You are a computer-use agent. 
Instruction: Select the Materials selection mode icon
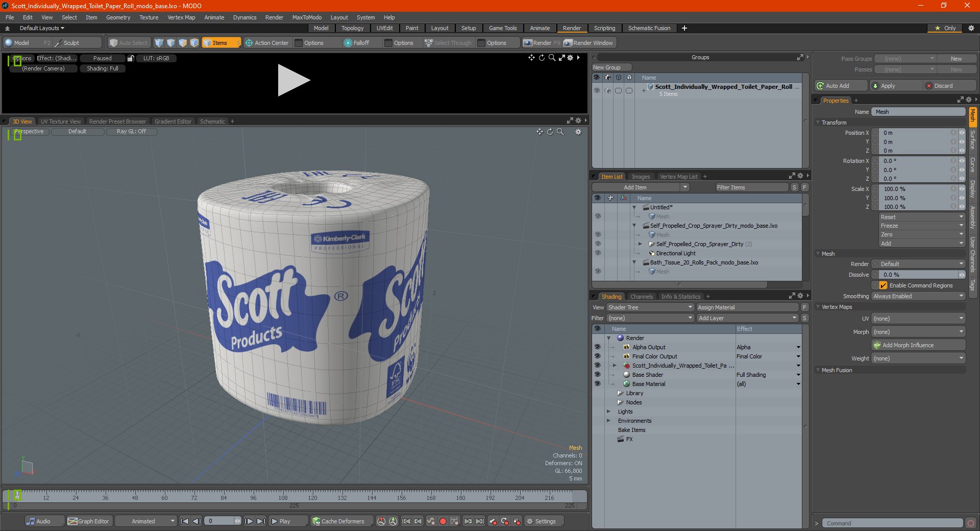click(x=194, y=43)
